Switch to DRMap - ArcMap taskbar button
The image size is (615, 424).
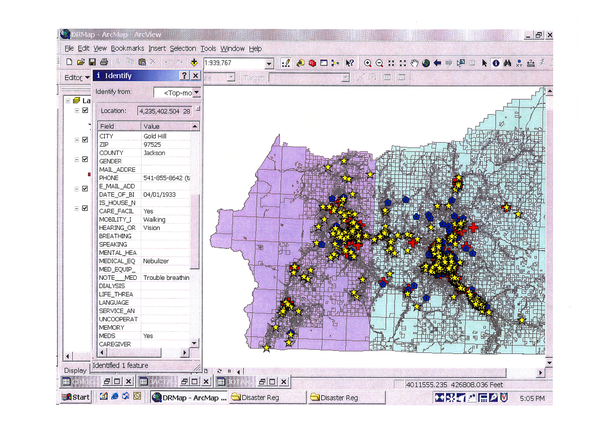click(189, 397)
